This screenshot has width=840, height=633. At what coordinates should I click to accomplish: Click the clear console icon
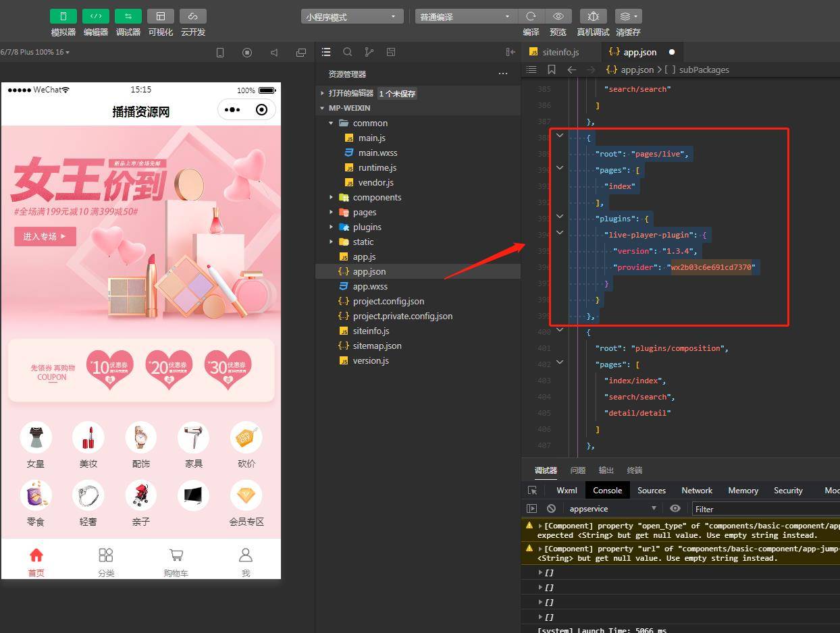pos(551,509)
